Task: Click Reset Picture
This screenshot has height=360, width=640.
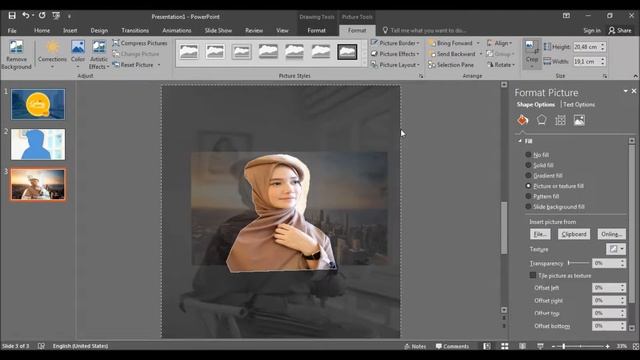Action: tap(133, 65)
